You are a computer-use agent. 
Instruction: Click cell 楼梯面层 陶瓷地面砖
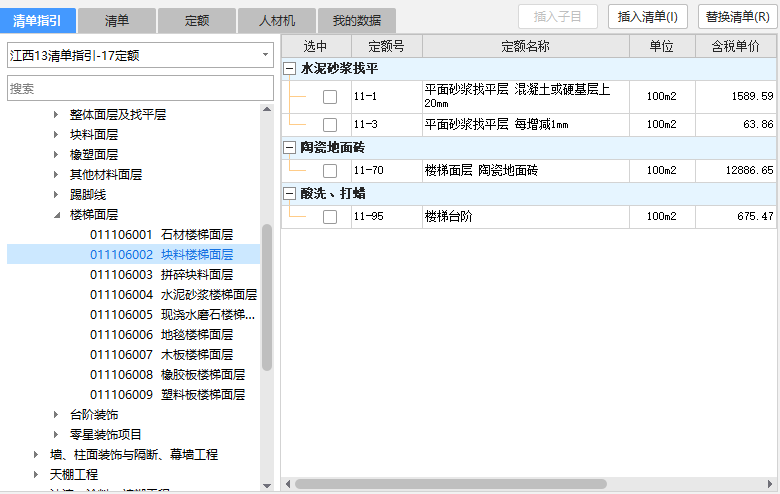click(526, 171)
